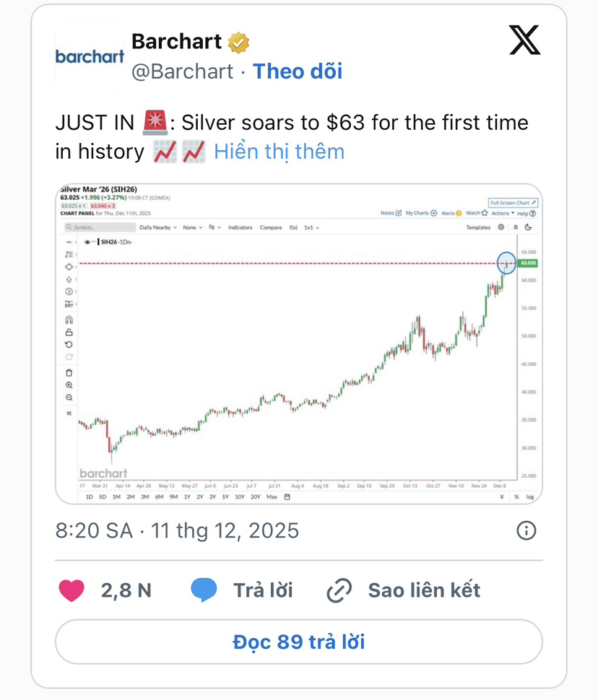598x700 pixels.
Task: Click the Đọc 89 trả lời button
Action: coord(299,642)
